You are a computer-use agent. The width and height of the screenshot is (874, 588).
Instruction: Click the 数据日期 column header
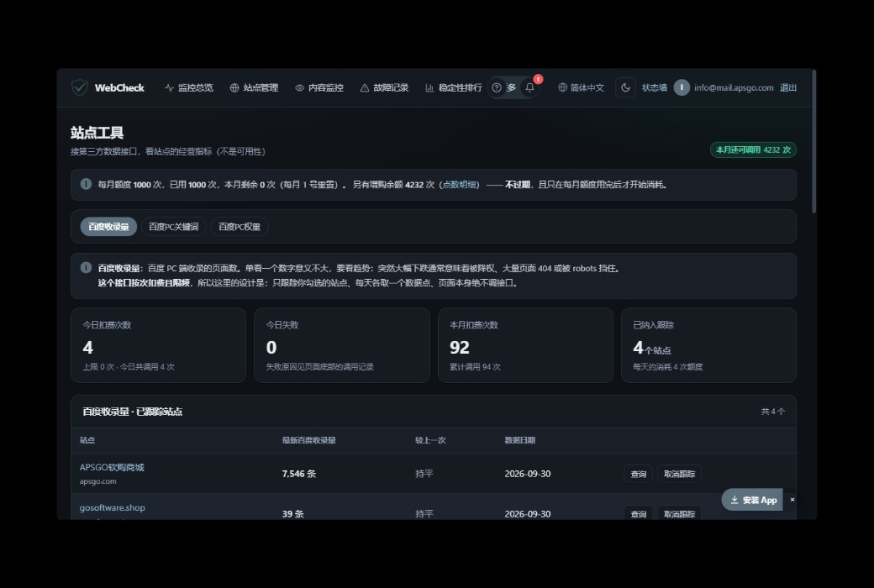tap(520, 440)
